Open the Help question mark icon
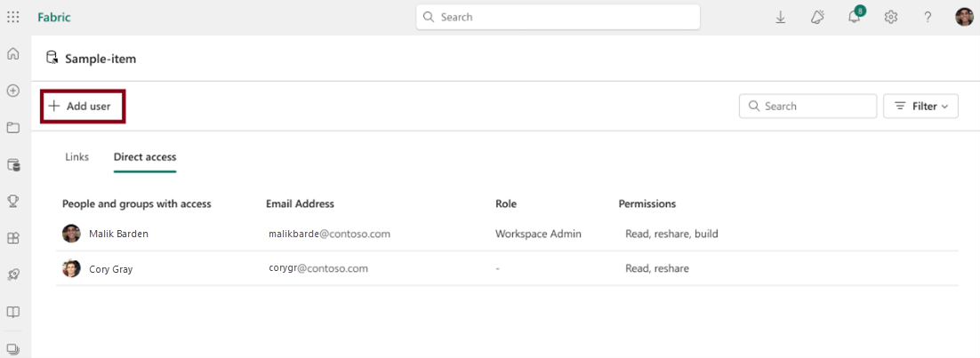The image size is (980, 358). point(928,18)
